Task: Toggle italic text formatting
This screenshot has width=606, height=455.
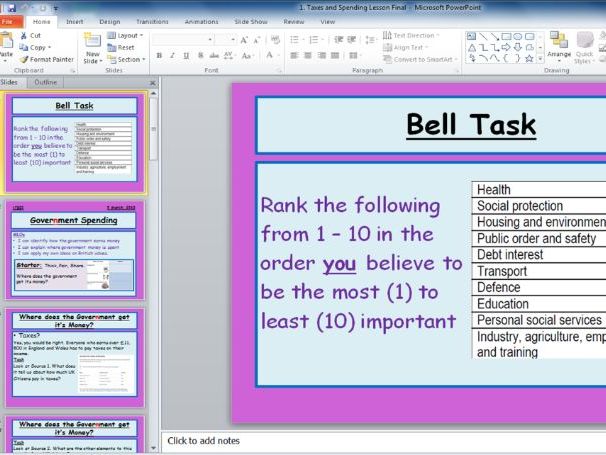Action: (172, 56)
